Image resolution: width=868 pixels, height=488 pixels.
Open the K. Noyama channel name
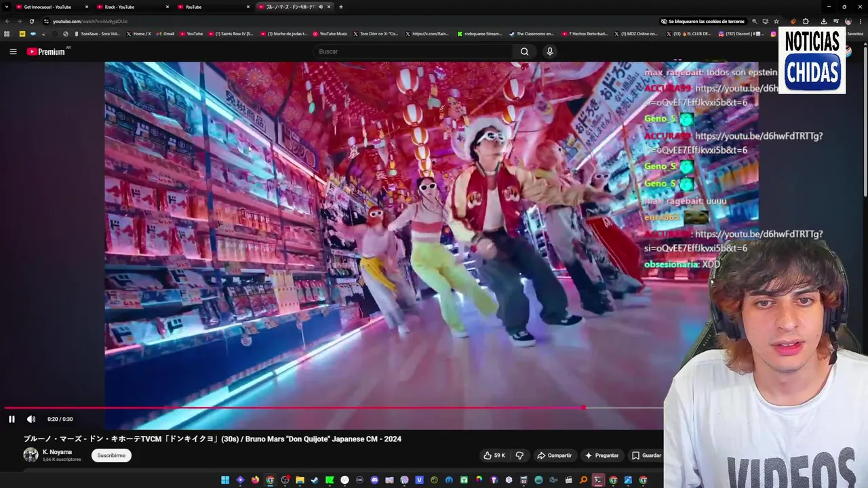57,452
